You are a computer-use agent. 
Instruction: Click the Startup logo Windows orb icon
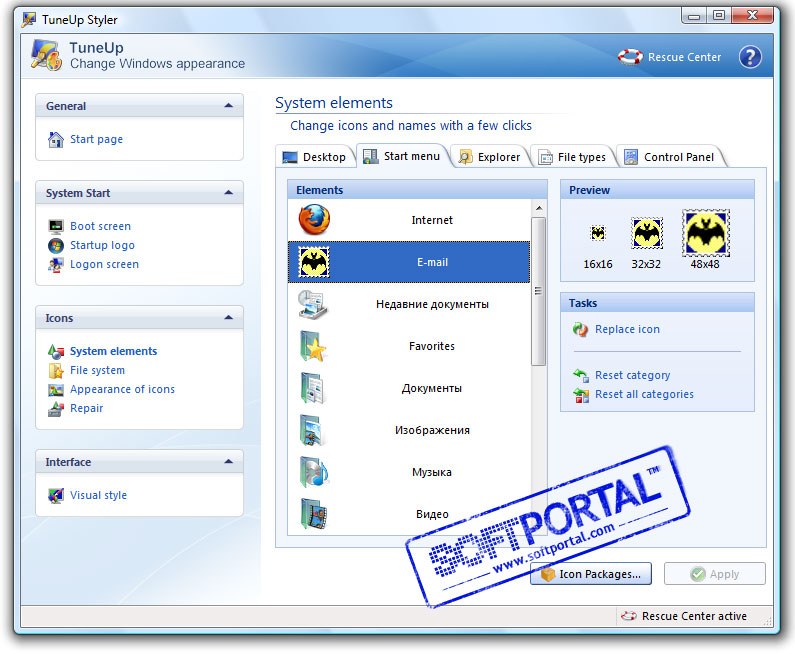[x=56, y=245]
